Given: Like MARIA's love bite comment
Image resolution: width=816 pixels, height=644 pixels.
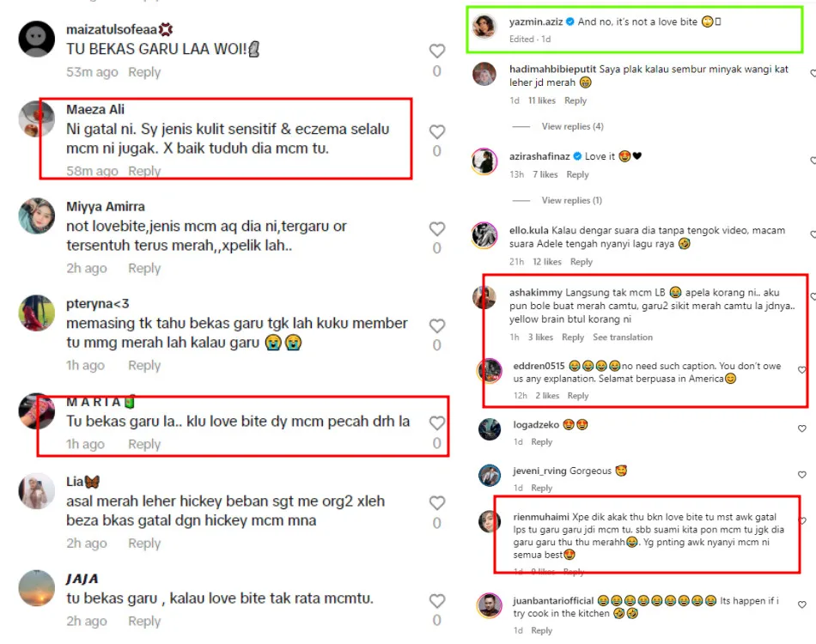Looking at the screenshot, I should click(x=436, y=423).
